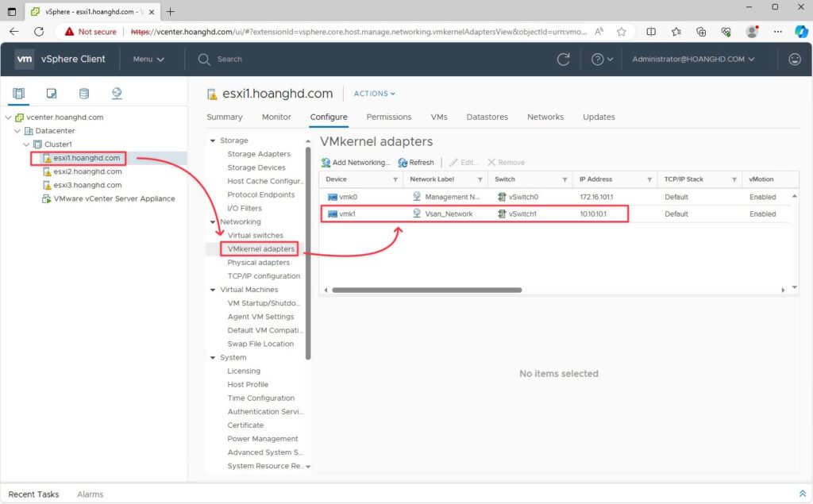Collapse the System settings section
813x504 pixels.
[x=213, y=358]
